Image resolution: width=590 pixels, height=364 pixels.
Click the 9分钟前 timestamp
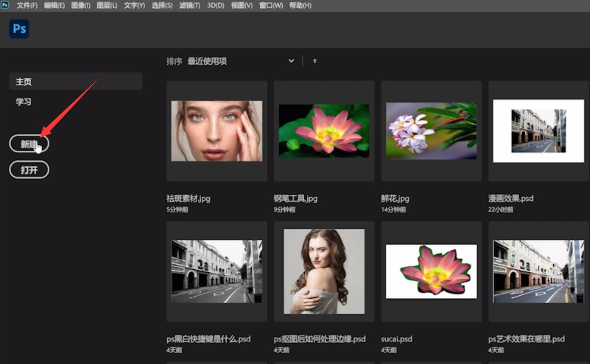coord(285,209)
